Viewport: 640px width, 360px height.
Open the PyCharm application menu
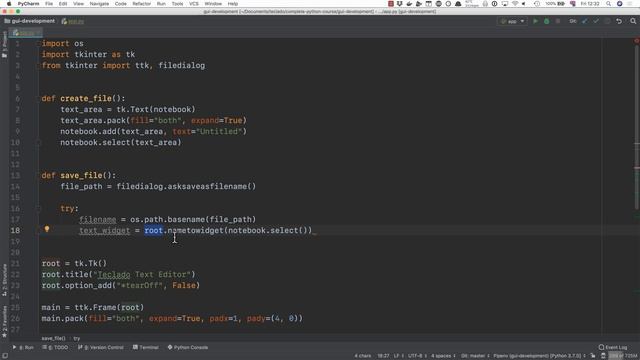pos(28,4)
